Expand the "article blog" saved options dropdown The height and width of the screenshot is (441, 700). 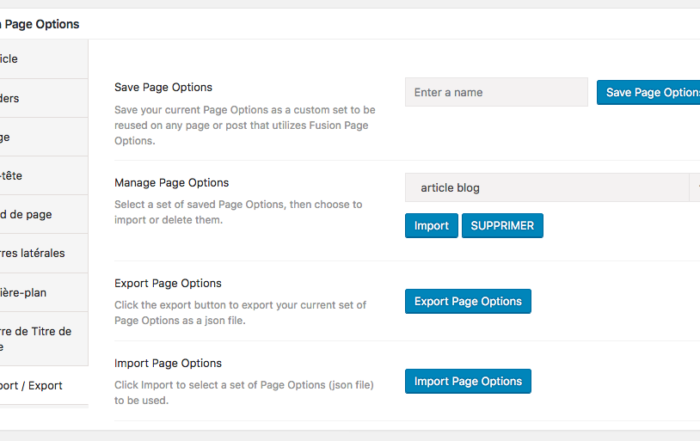pyautogui.click(x=552, y=187)
